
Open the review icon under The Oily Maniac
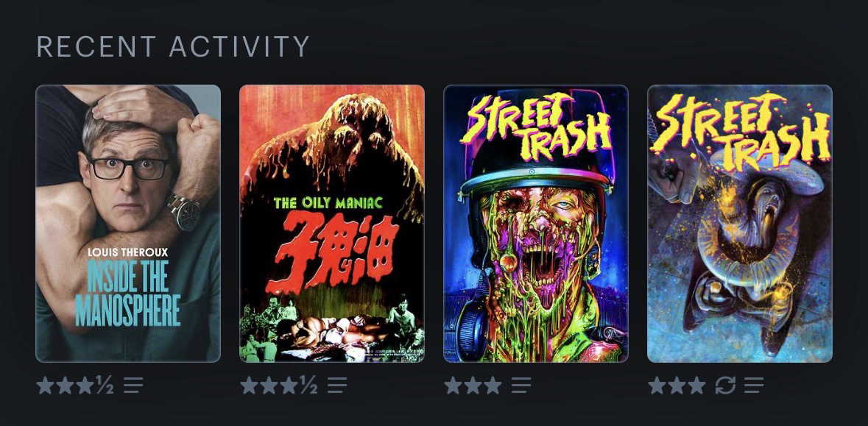pos(336,385)
